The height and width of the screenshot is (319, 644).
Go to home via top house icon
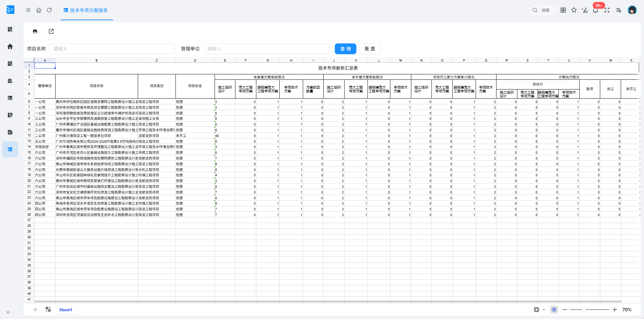[39, 10]
